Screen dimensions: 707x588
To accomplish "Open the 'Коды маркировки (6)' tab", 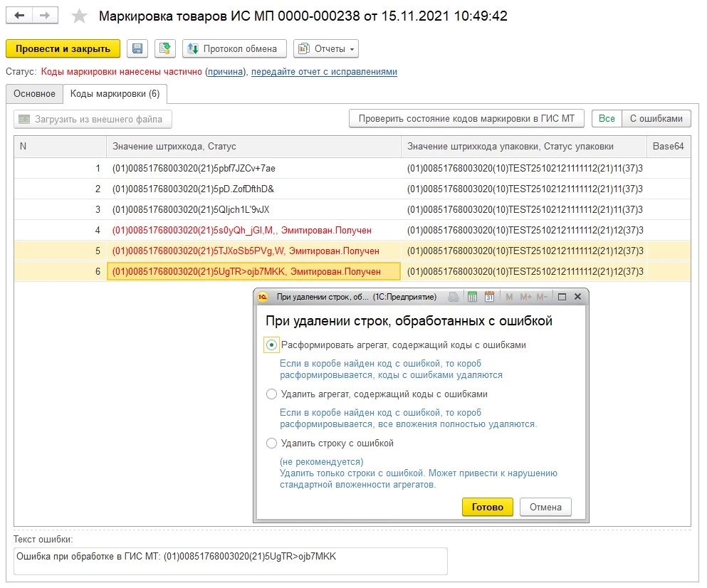I will point(115,94).
